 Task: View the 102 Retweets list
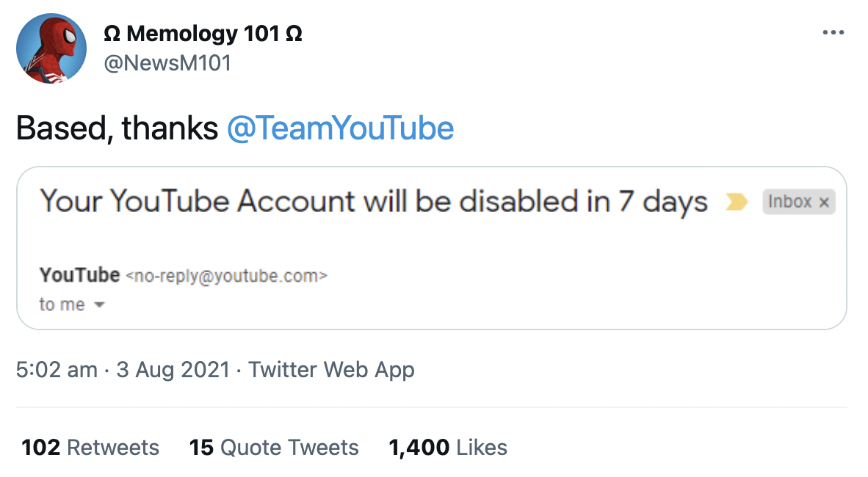90,447
